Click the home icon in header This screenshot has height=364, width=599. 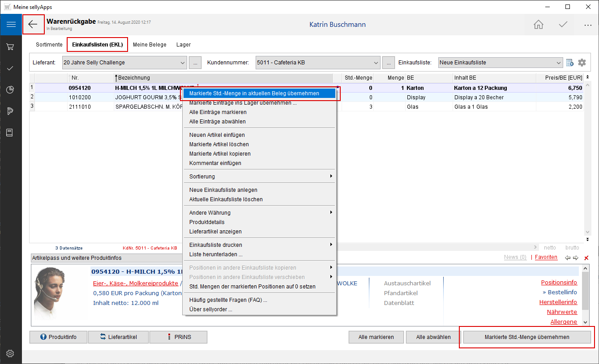[x=538, y=25]
